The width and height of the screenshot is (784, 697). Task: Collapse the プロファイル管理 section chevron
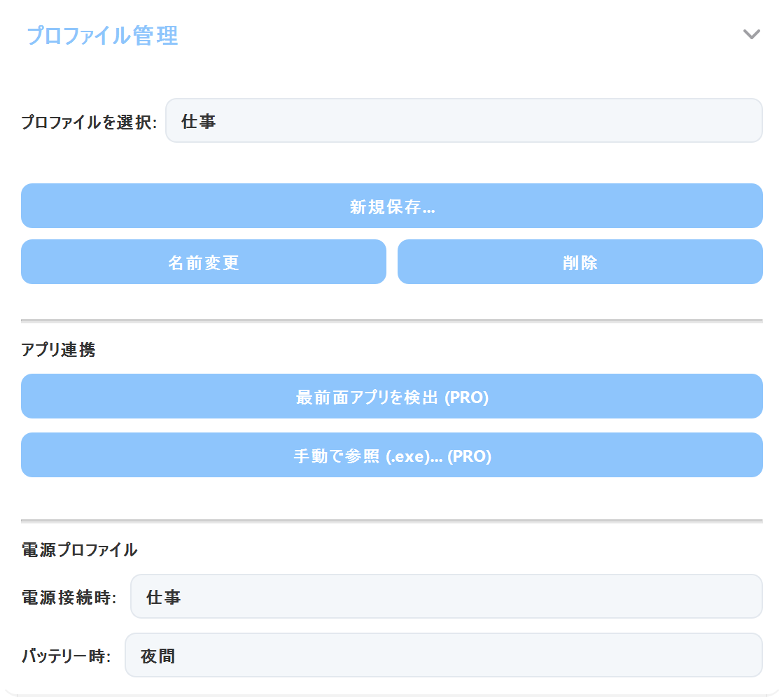click(x=751, y=34)
